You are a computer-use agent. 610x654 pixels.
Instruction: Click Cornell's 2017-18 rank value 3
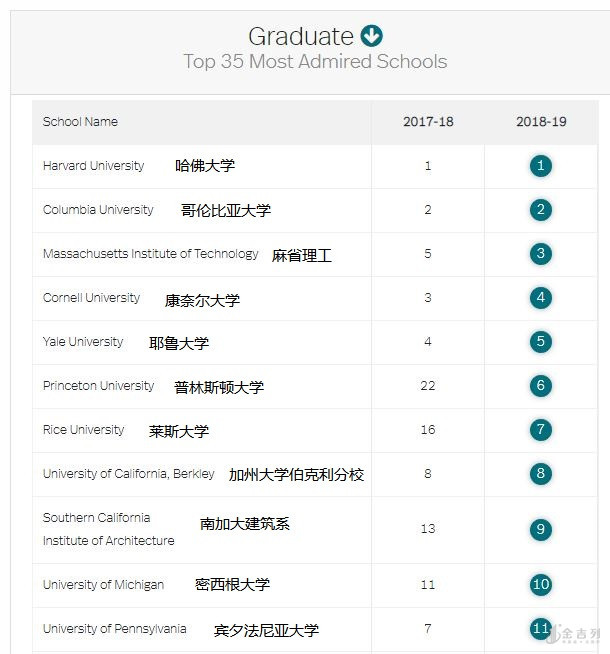click(428, 298)
